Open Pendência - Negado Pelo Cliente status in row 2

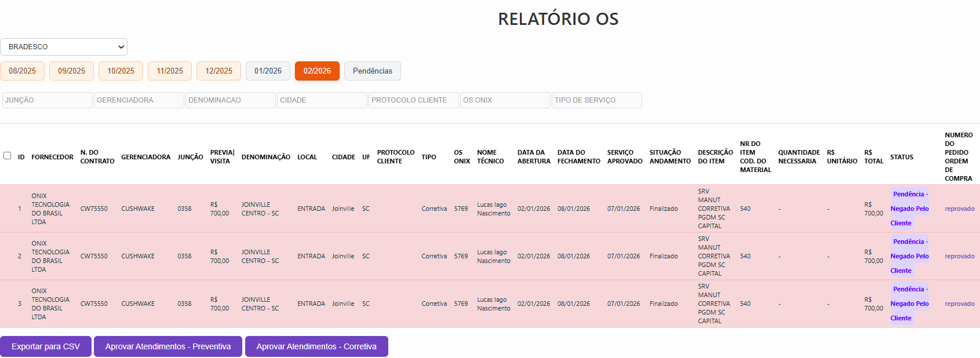(x=909, y=256)
